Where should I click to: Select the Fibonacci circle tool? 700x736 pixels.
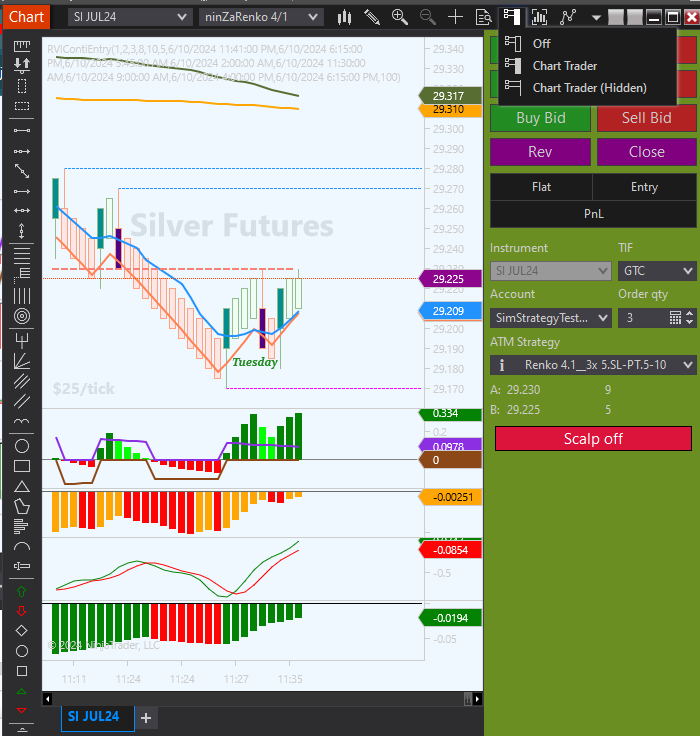[22, 316]
